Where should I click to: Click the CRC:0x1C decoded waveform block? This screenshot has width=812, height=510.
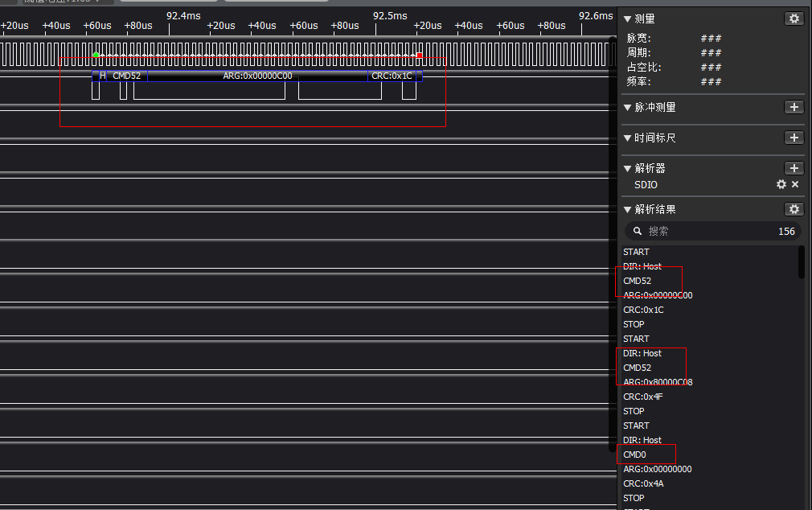click(x=392, y=76)
